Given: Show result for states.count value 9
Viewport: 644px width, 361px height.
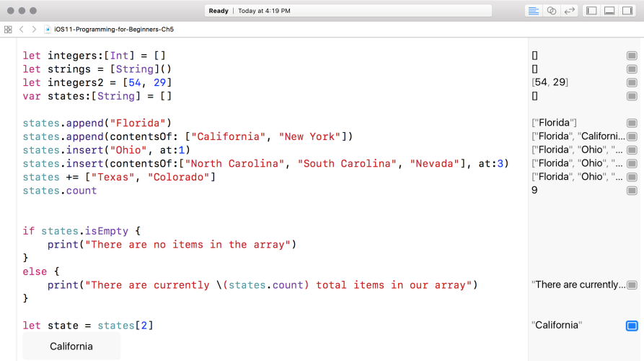Looking at the screenshot, I should point(632,191).
